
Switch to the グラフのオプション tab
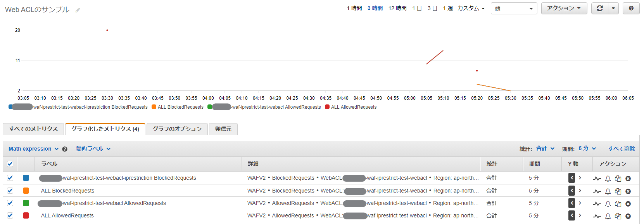(x=177, y=129)
